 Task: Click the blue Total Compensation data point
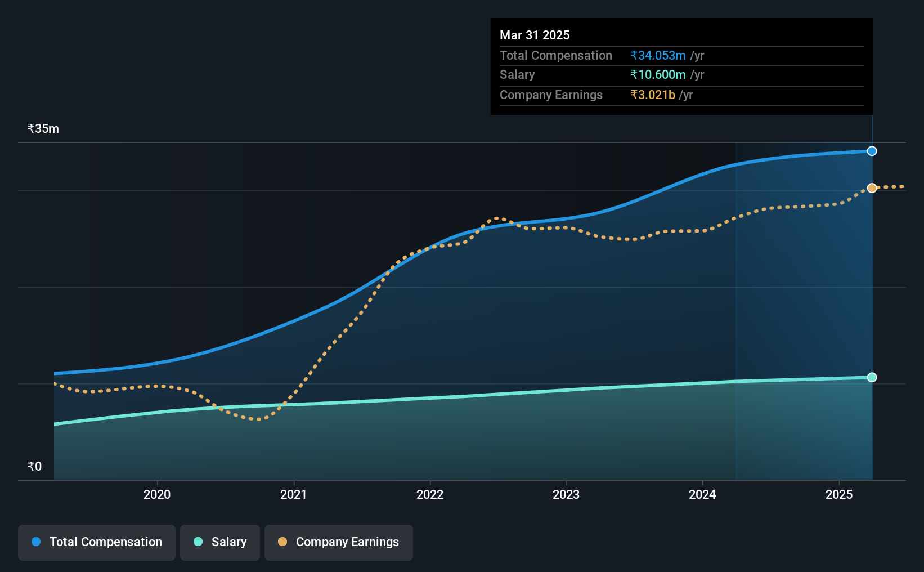pyautogui.click(x=872, y=151)
